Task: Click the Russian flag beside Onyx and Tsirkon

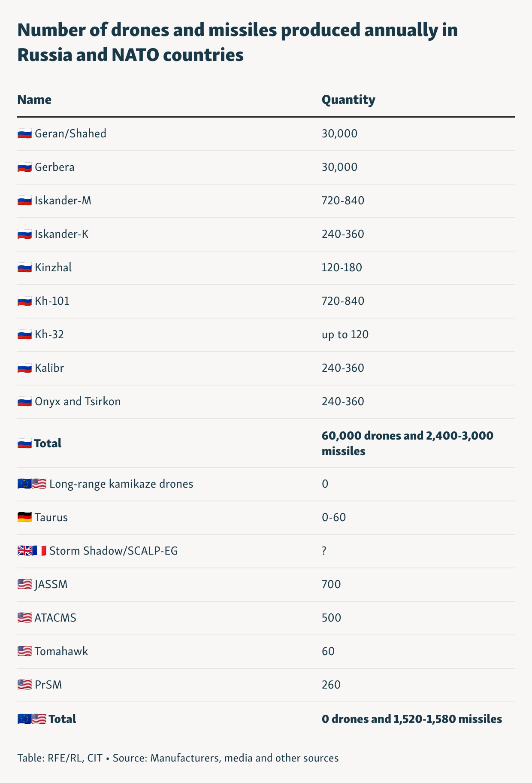Action: coord(24,402)
